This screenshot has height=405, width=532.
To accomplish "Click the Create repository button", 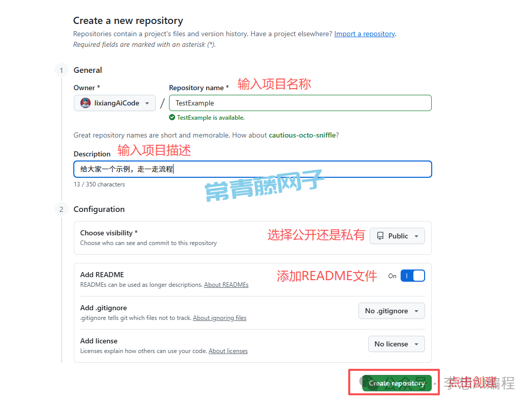I will [x=397, y=383].
